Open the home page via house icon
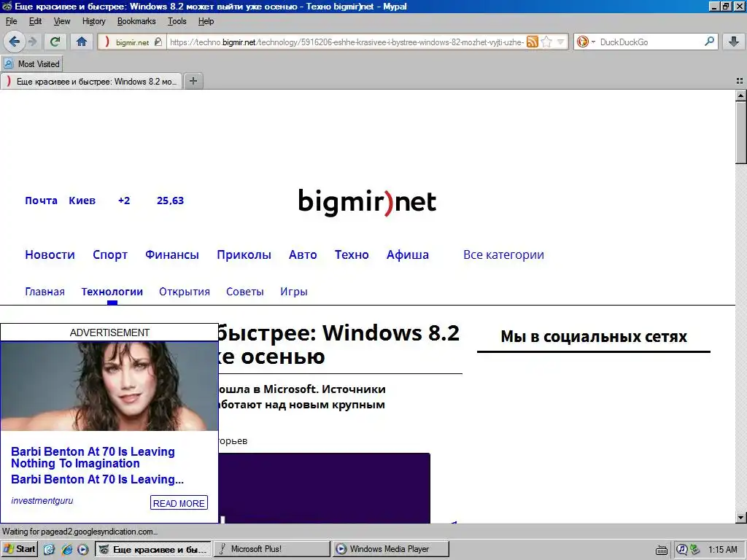The width and height of the screenshot is (747, 560). coord(82,42)
